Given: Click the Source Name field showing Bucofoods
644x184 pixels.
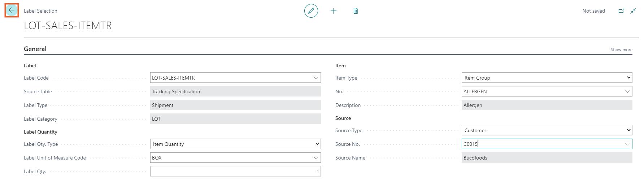Looking at the screenshot, I should (547, 158).
